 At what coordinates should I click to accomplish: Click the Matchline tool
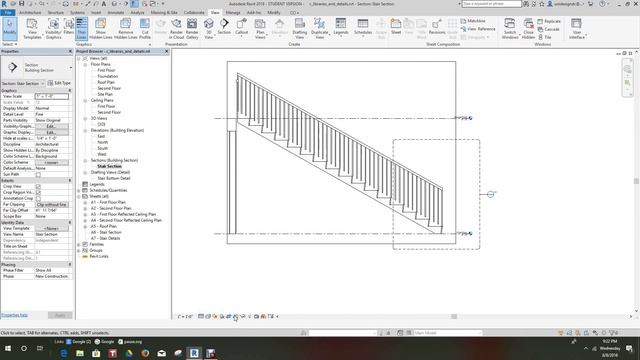click(473, 21)
